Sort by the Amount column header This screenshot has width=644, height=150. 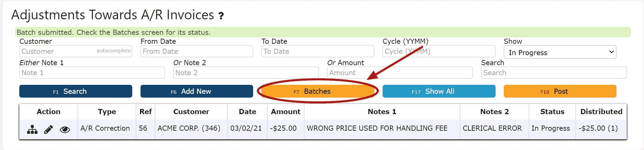point(285,112)
